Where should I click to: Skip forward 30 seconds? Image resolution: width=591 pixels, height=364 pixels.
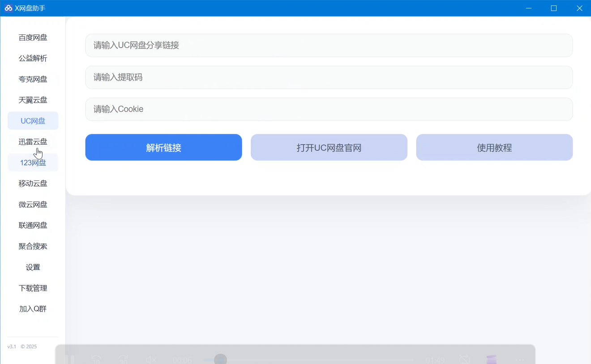[123, 359]
